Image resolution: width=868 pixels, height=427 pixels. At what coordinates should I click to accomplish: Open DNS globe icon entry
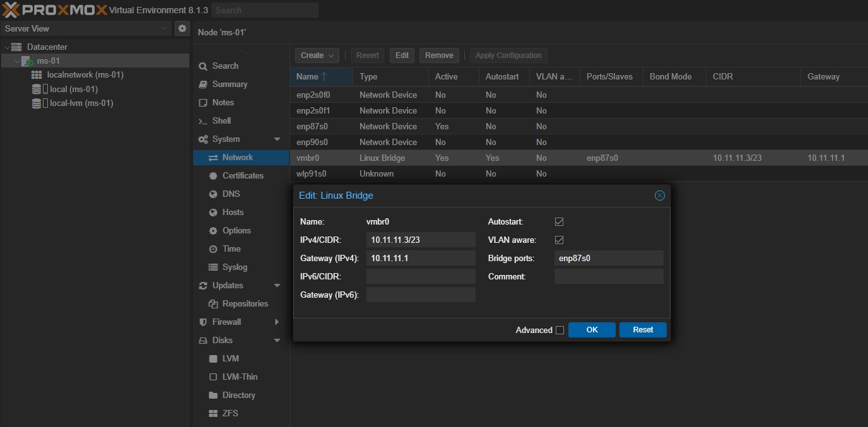(213, 194)
